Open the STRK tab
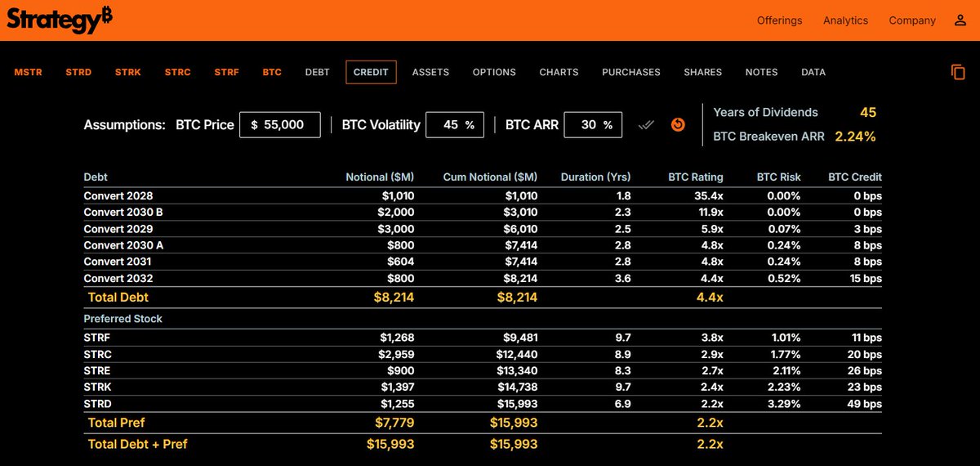980x466 pixels. click(x=128, y=72)
